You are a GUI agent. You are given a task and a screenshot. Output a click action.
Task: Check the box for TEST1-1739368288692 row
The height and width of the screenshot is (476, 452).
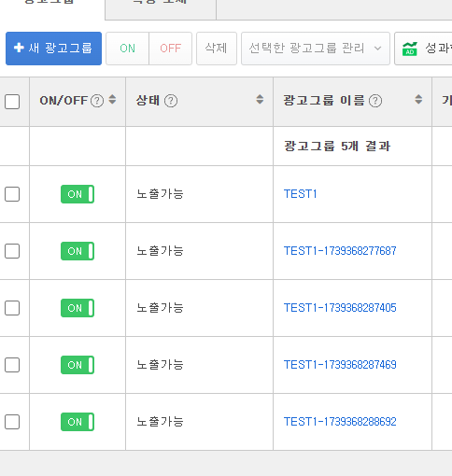click(x=12, y=422)
